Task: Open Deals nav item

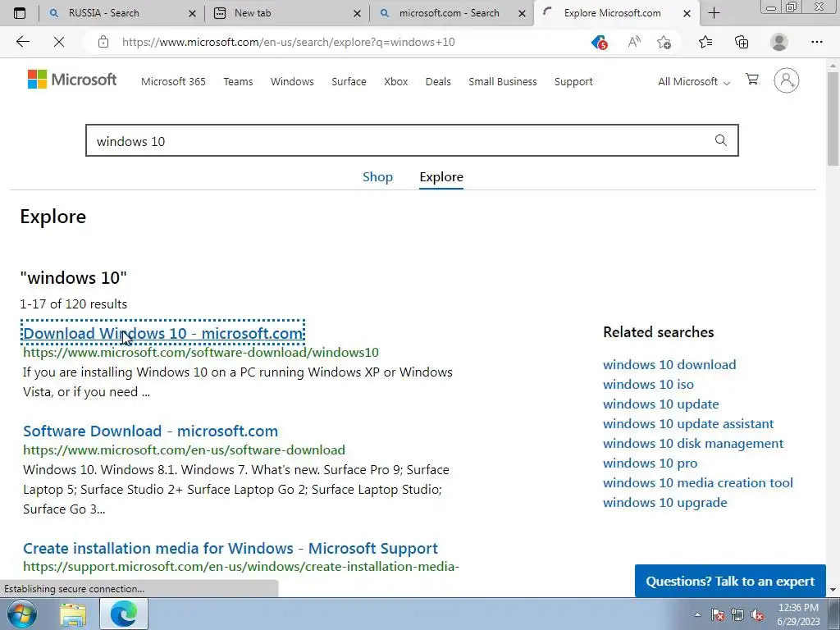Action: click(x=438, y=81)
